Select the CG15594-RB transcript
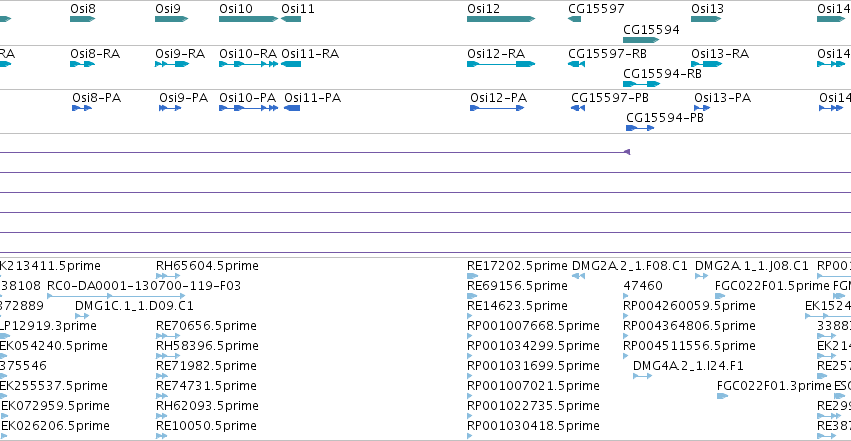The image size is (851, 441). (x=642, y=84)
